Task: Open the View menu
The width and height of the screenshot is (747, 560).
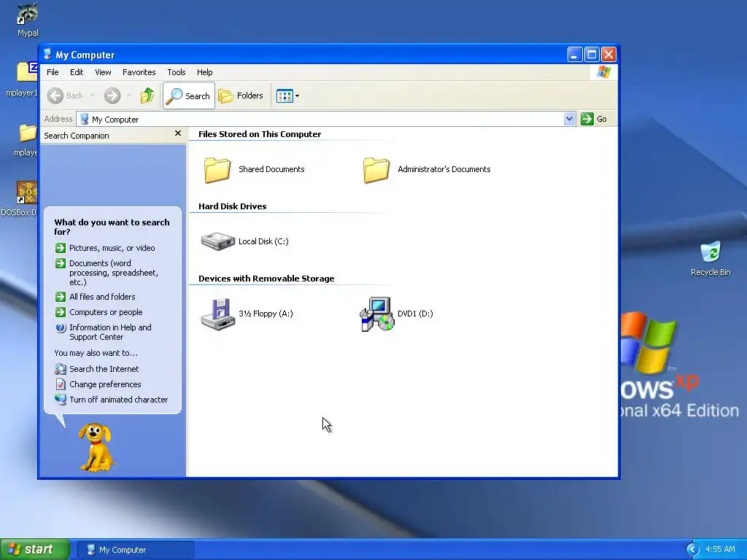Action: (103, 72)
